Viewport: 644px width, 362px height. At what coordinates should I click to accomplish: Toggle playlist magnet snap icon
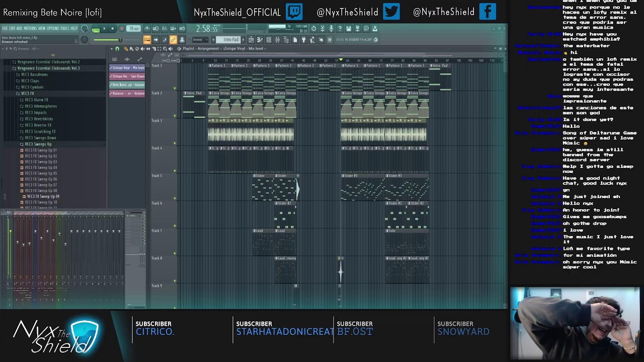coord(117,49)
